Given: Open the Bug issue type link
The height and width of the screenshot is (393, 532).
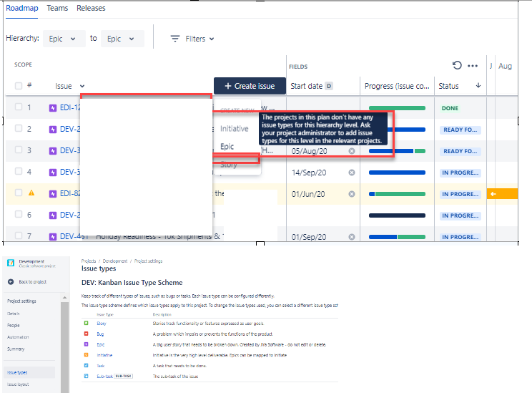Looking at the screenshot, I should (x=100, y=334).
